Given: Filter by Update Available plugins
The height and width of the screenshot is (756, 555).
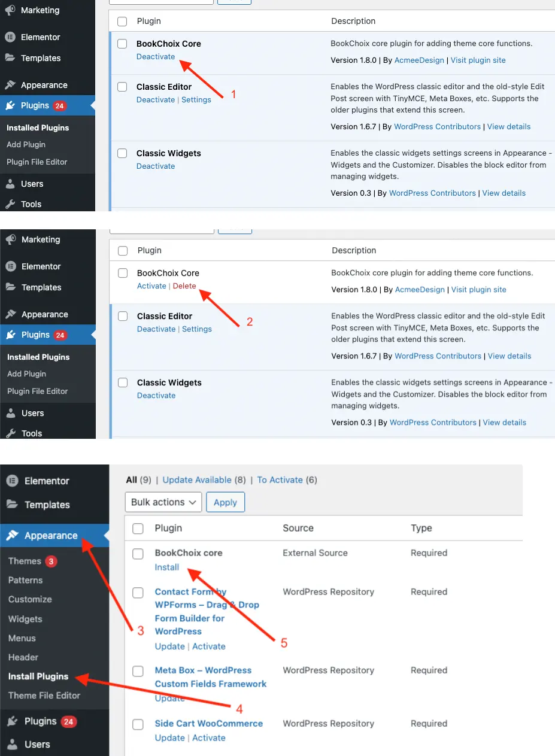Looking at the screenshot, I should tap(197, 480).
